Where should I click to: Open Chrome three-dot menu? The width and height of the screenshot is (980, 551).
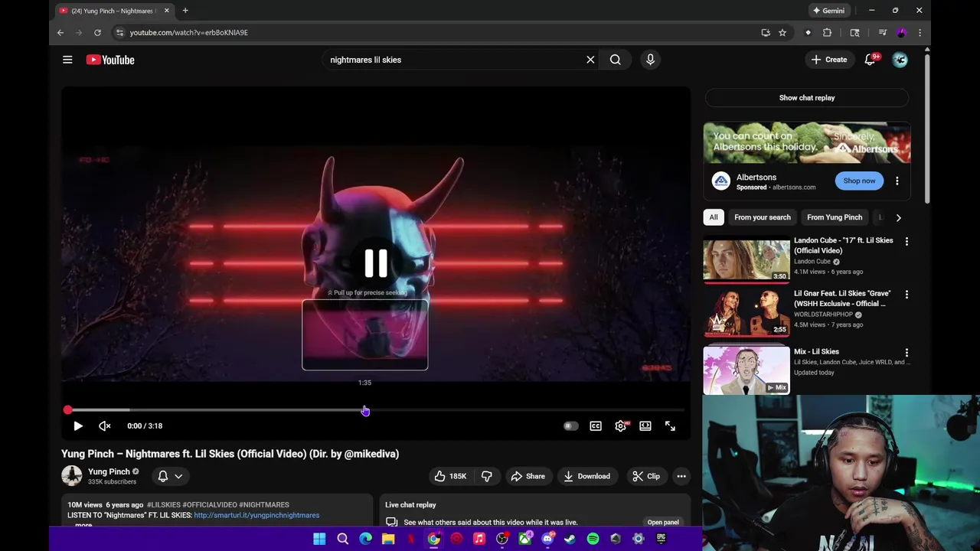click(x=920, y=33)
